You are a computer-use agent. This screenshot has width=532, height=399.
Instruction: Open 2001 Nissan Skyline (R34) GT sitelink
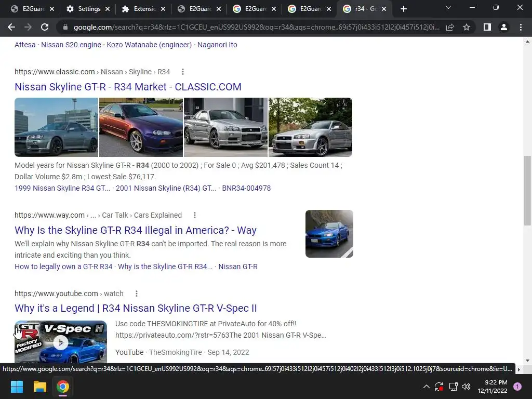pos(166,188)
